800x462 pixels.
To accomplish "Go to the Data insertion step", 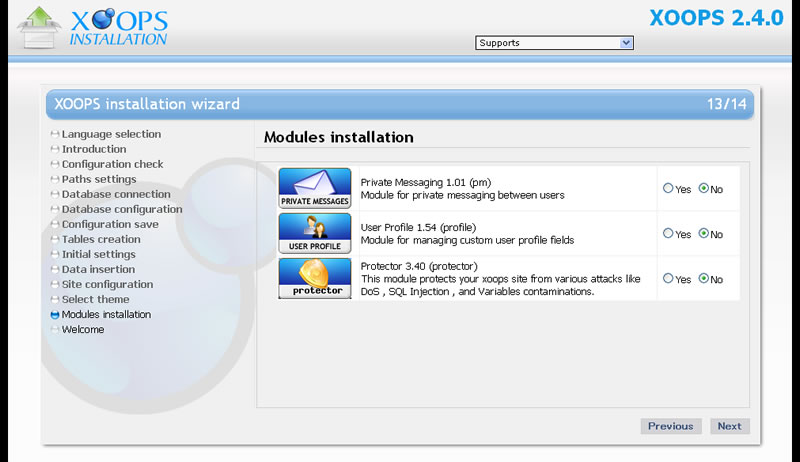I will click(x=98, y=269).
